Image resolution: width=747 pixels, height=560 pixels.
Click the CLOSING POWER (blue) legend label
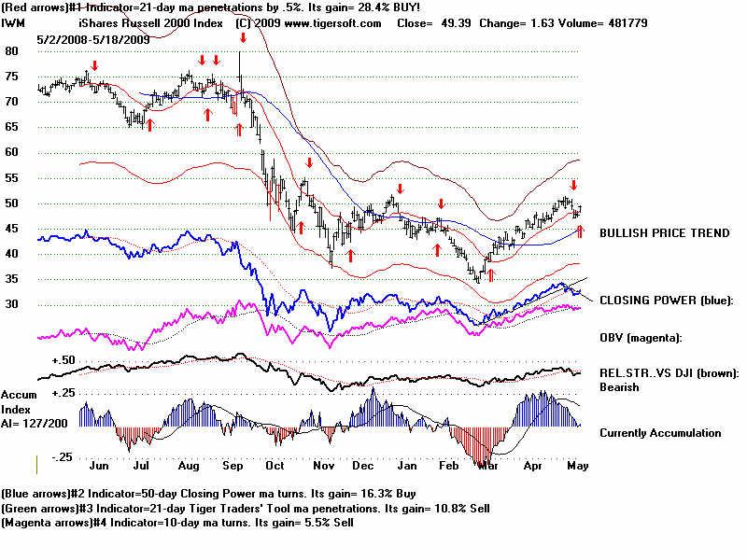[667, 301]
